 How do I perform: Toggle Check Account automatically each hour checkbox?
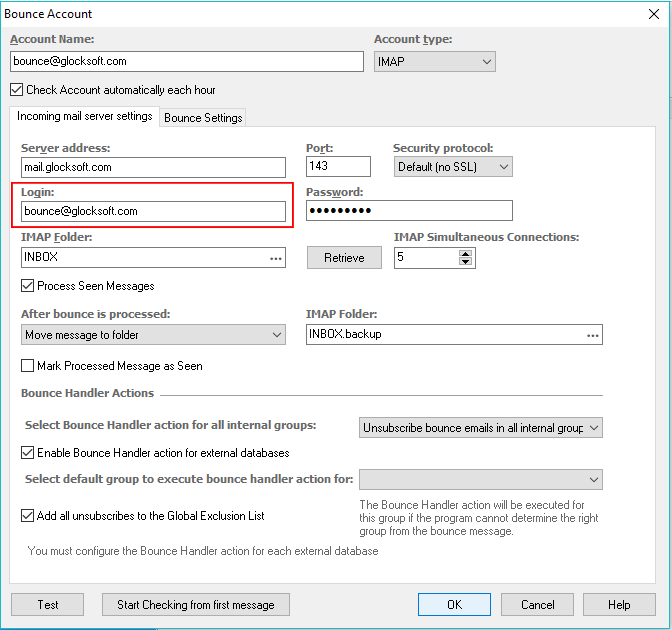point(17,90)
